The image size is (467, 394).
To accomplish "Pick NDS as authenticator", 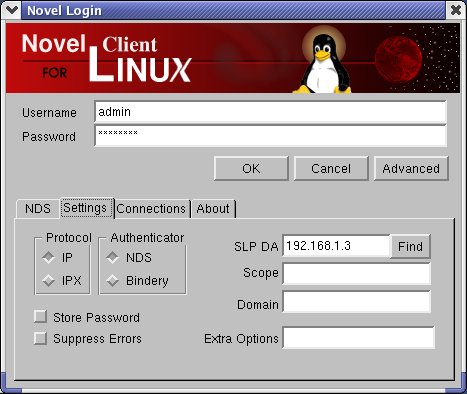I will pos(113,257).
